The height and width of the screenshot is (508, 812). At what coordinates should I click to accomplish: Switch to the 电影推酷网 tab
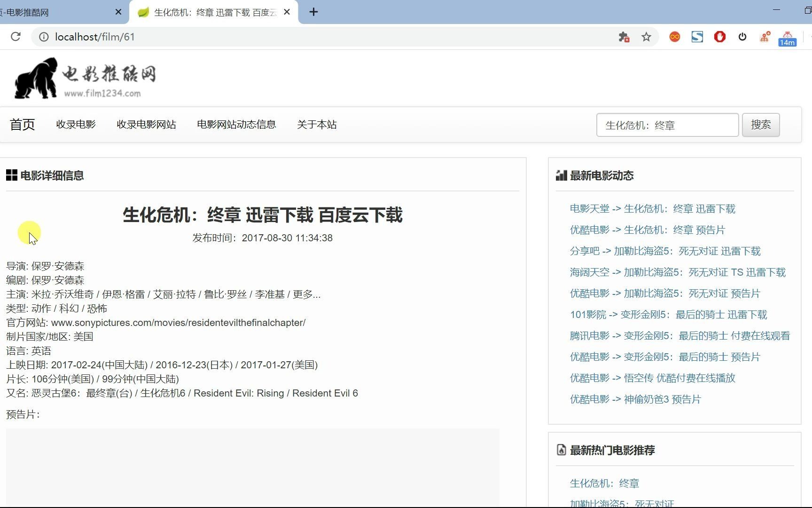click(x=56, y=12)
